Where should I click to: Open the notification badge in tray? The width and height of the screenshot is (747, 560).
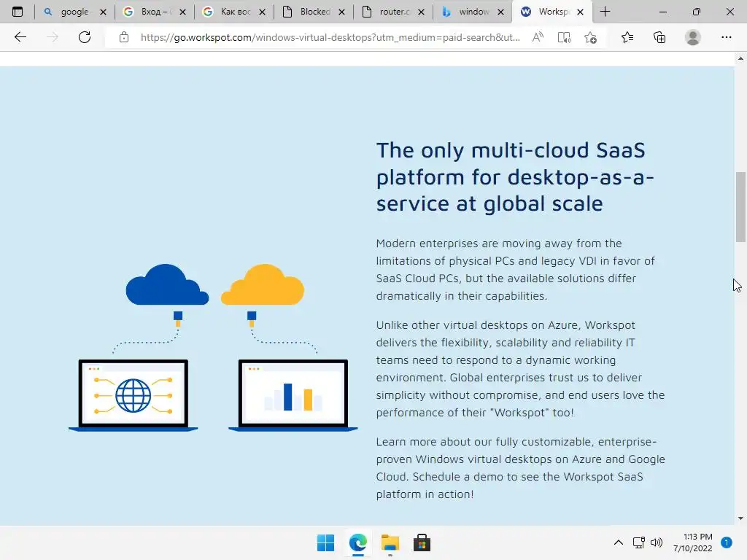pos(726,542)
